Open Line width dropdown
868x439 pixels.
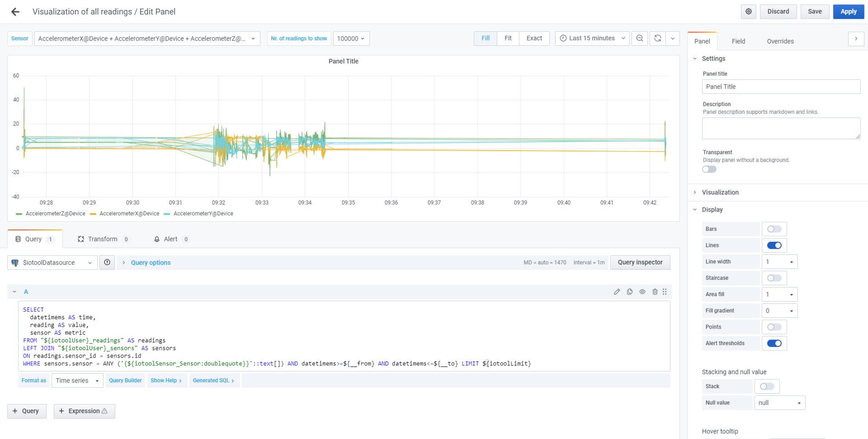[779, 262]
